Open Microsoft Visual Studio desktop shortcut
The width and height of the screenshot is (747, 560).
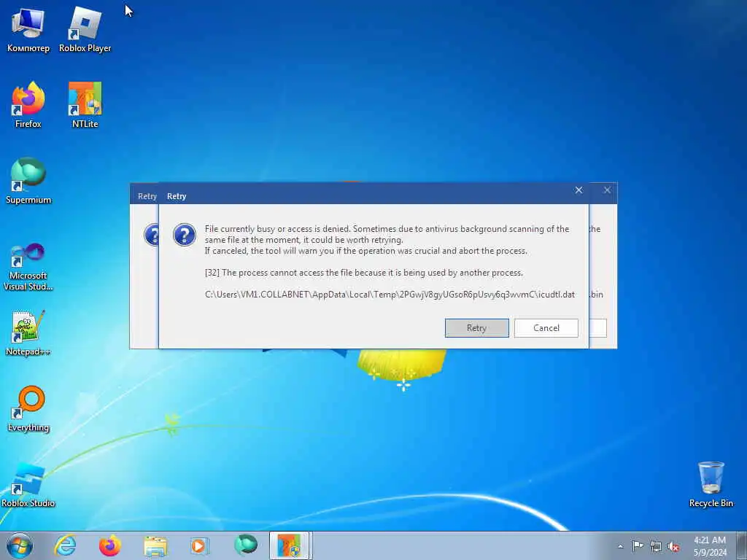(28, 267)
